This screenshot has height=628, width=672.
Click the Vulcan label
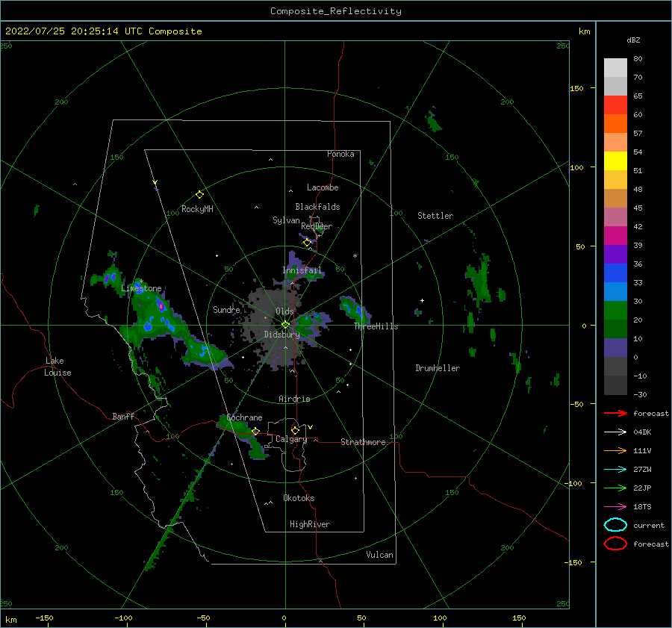[x=379, y=555]
